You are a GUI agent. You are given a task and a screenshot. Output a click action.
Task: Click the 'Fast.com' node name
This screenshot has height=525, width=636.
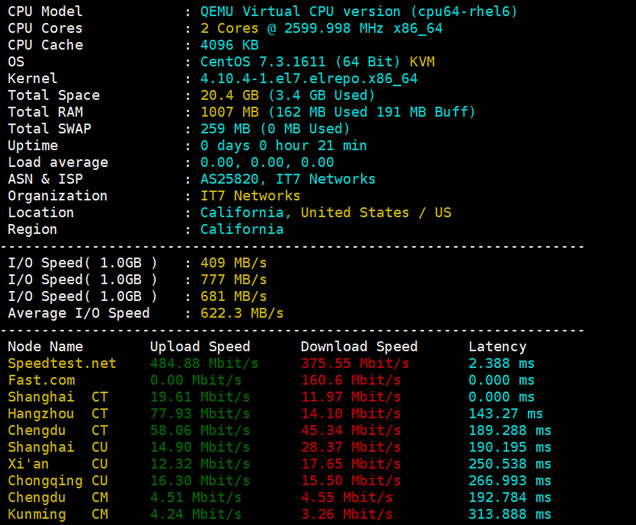point(41,380)
